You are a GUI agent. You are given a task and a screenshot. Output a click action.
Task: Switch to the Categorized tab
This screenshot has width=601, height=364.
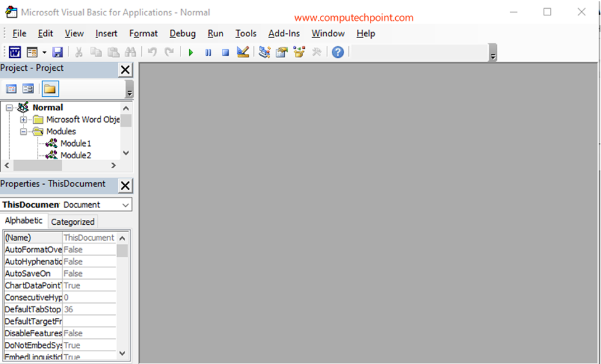[x=73, y=222]
